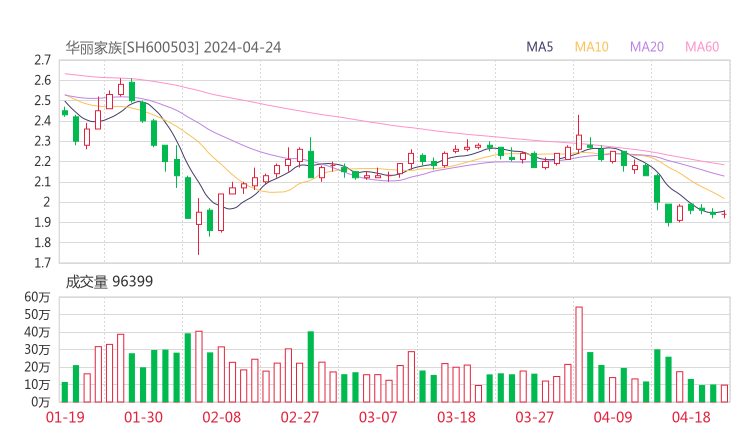740x440 pixels.
Task: Click the 60万 volume axis label
Action: tap(37, 297)
